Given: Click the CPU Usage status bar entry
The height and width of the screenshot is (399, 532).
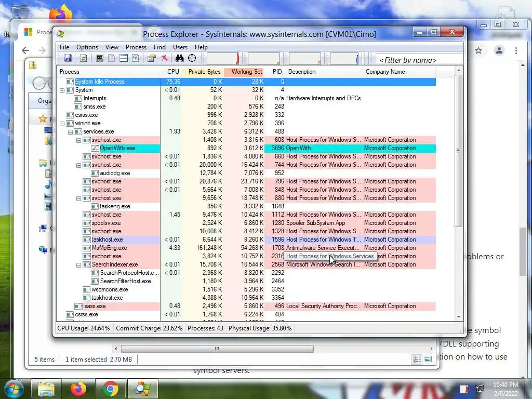Looking at the screenshot, I should 84,328.
